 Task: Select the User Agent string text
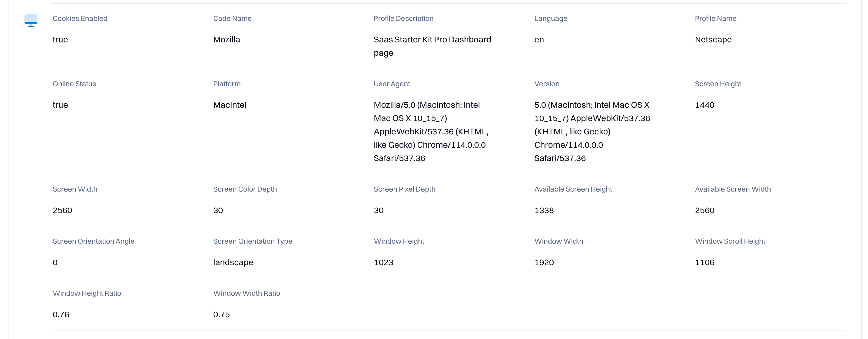(431, 132)
